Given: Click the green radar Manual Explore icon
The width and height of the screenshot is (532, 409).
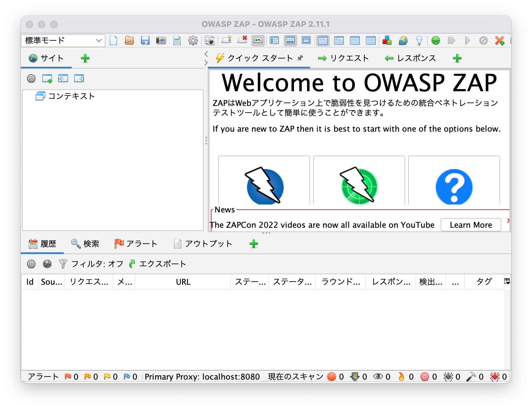Looking at the screenshot, I should coord(359,186).
